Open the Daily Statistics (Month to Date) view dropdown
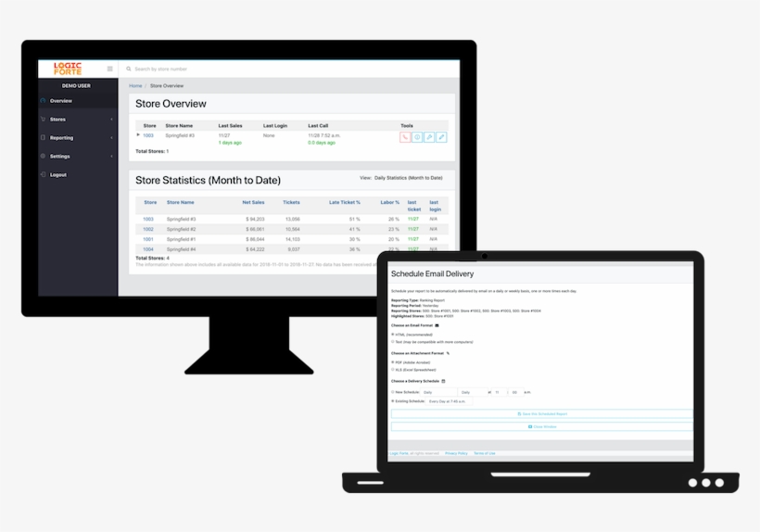Screen dimensions: 760x532 [x=409, y=178]
